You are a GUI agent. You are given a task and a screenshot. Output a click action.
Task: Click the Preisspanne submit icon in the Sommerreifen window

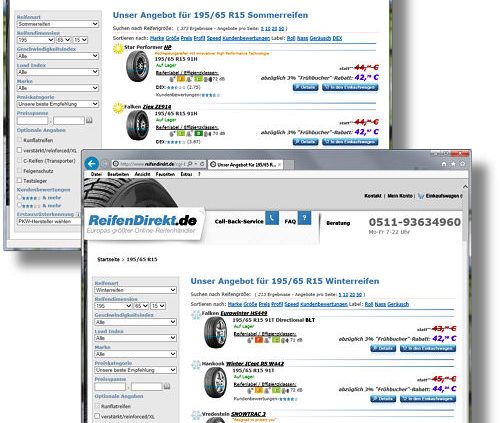pos(89,120)
